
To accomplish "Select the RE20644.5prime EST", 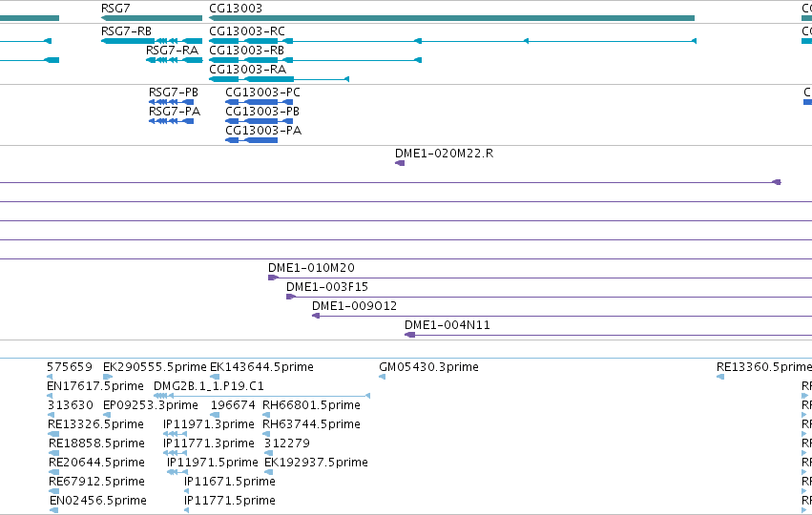I will [x=96, y=463].
